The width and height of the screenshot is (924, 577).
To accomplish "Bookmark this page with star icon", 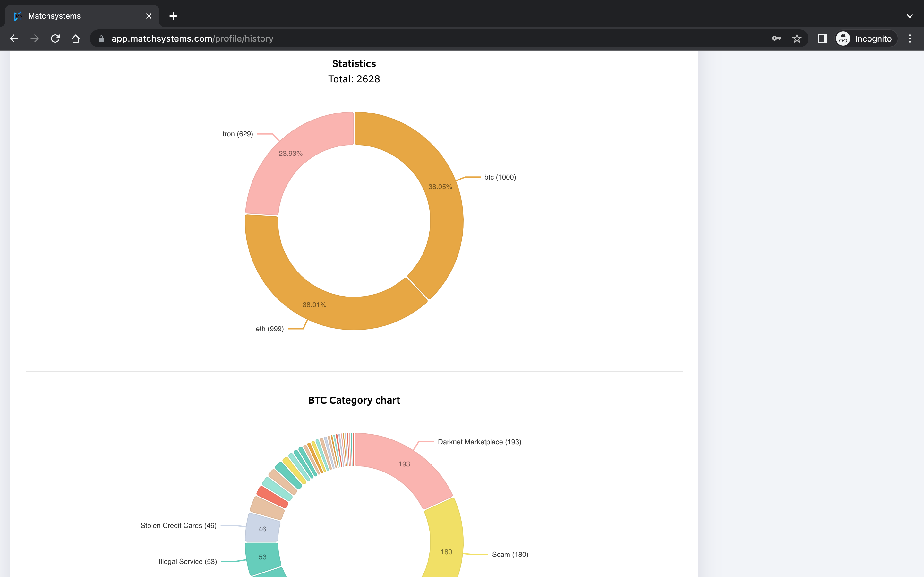I will coord(797,38).
